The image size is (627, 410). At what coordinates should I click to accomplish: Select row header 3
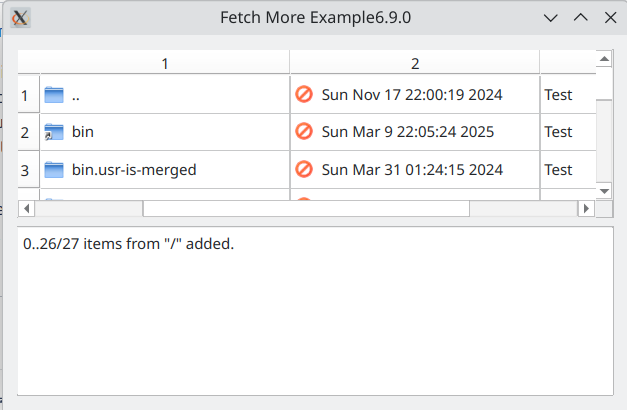[29, 170]
